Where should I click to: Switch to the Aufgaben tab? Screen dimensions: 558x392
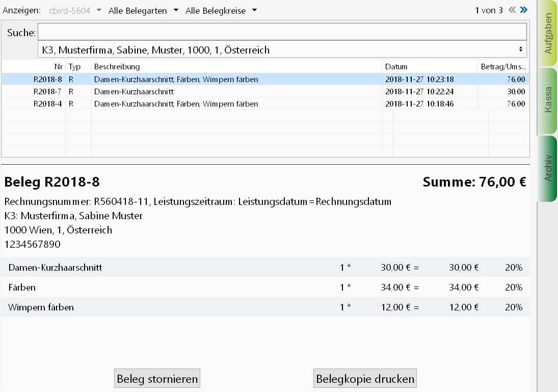click(548, 33)
